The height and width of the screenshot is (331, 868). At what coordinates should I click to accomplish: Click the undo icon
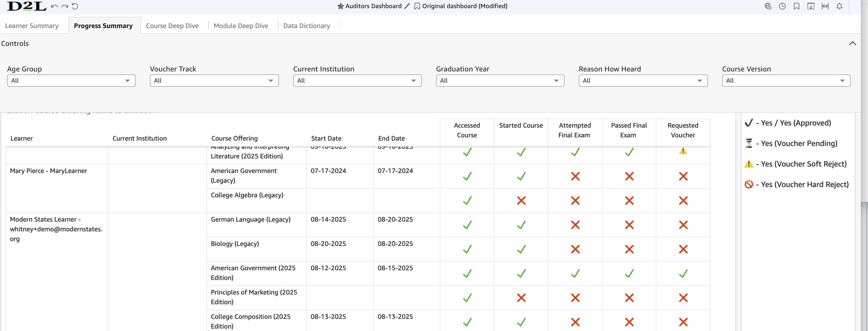(54, 6)
